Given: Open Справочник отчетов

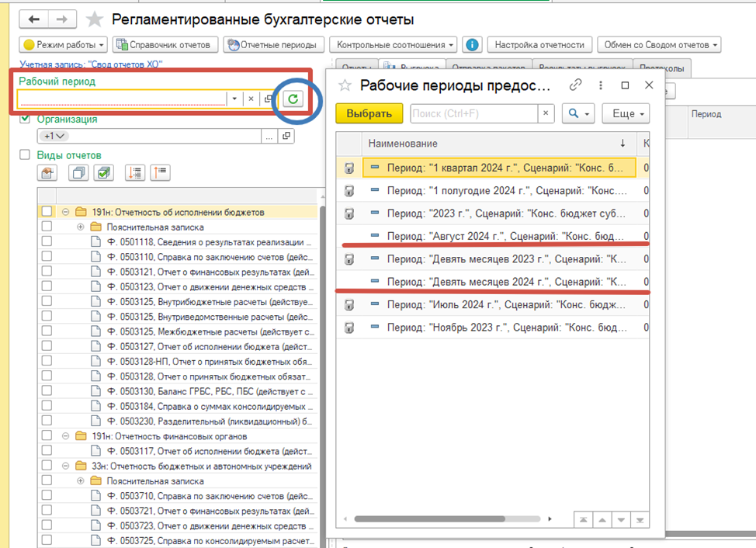Looking at the screenshot, I should coord(165,45).
